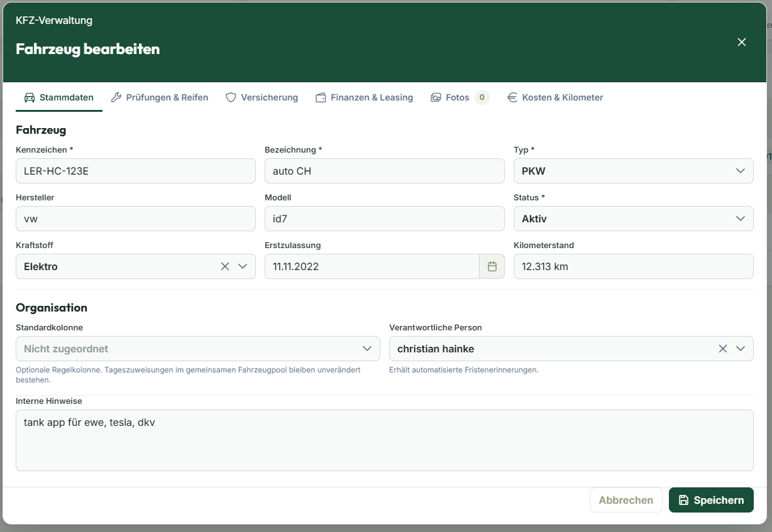Edit the Modell field

(385, 219)
